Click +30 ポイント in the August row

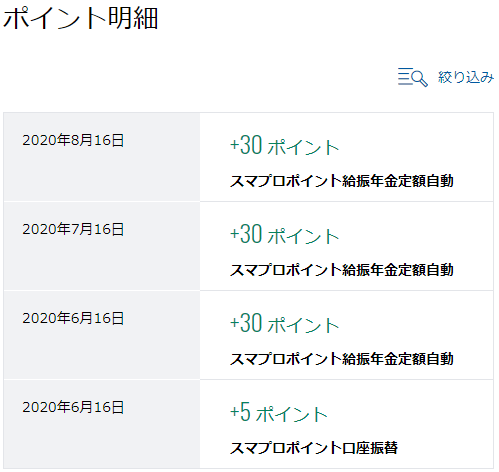tap(285, 145)
